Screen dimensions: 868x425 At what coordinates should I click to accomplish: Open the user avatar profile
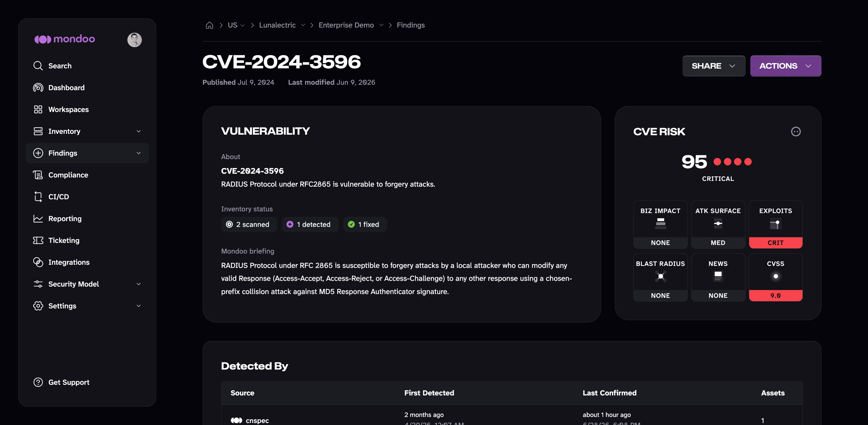click(x=134, y=40)
